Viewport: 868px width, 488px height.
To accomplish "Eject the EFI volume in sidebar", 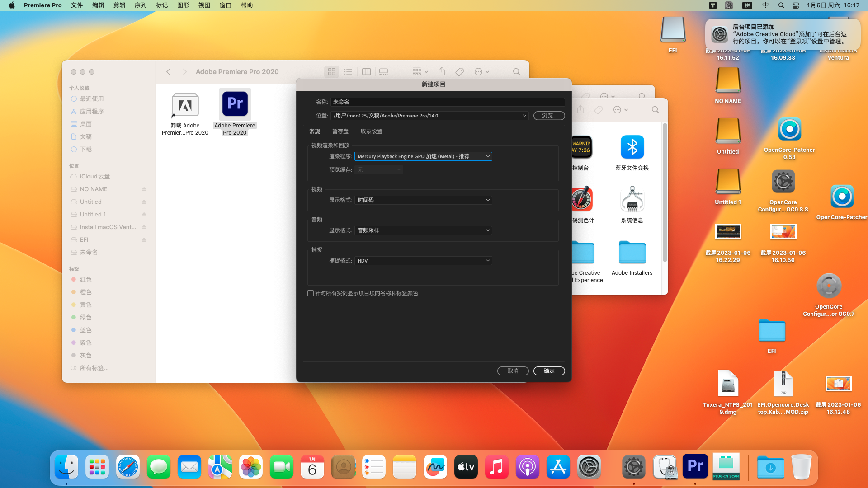I will (x=144, y=240).
